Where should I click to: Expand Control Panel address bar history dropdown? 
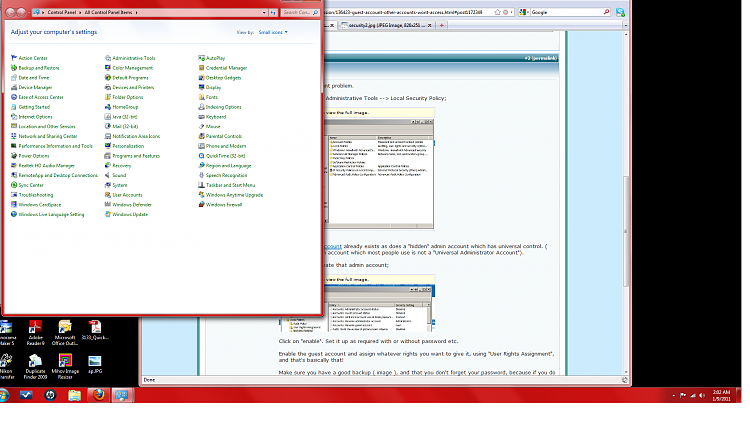pyautogui.click(x=264, y=12)
